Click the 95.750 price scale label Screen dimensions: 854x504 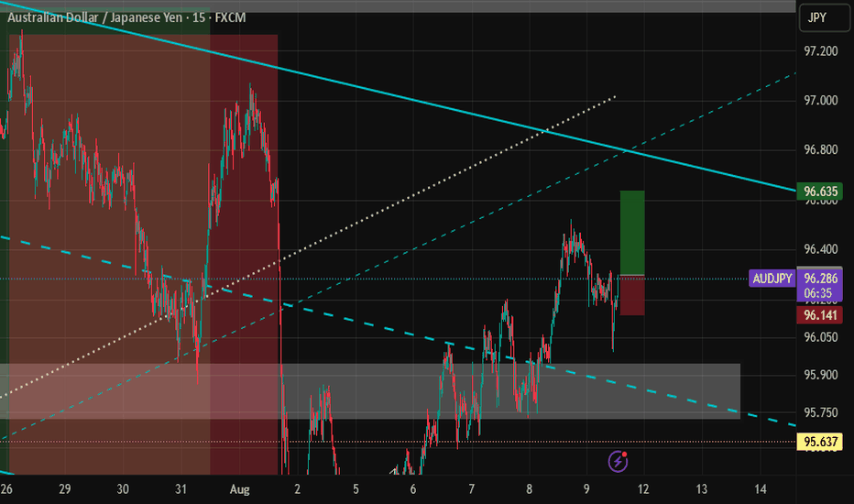pos(821,412)
